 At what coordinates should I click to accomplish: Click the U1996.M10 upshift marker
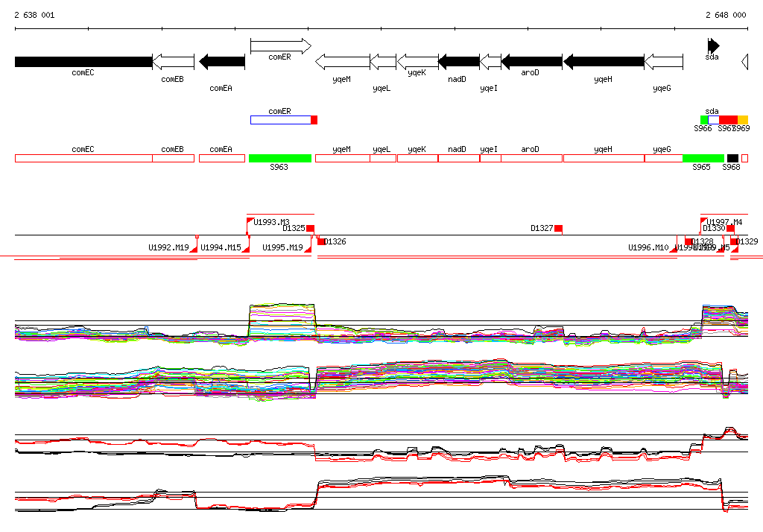point(674,249)
